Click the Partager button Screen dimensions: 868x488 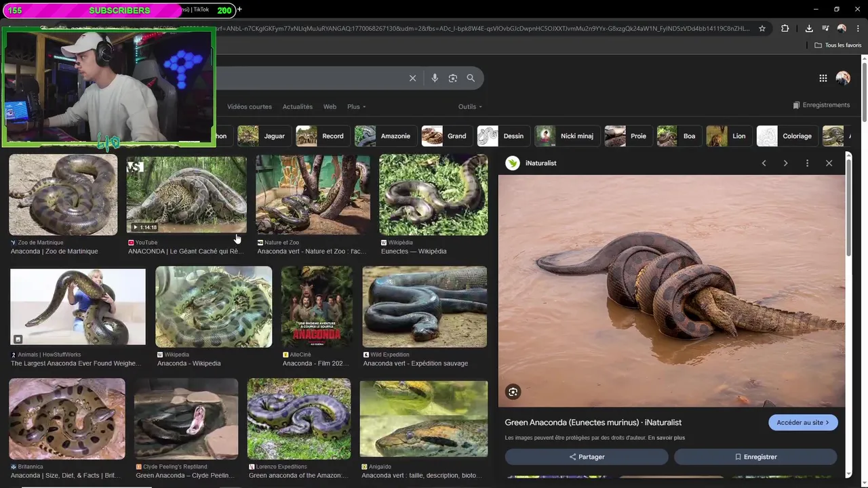click(587, 457)
